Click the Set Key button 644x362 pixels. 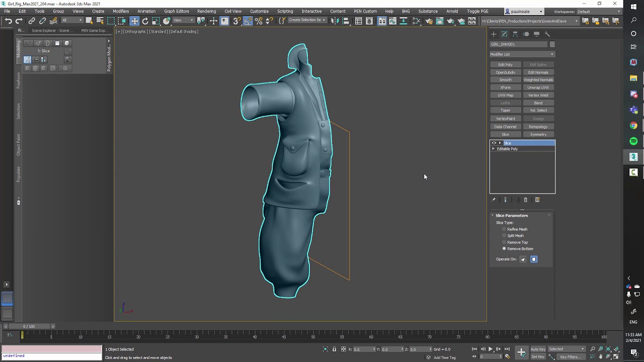[538, 357]
